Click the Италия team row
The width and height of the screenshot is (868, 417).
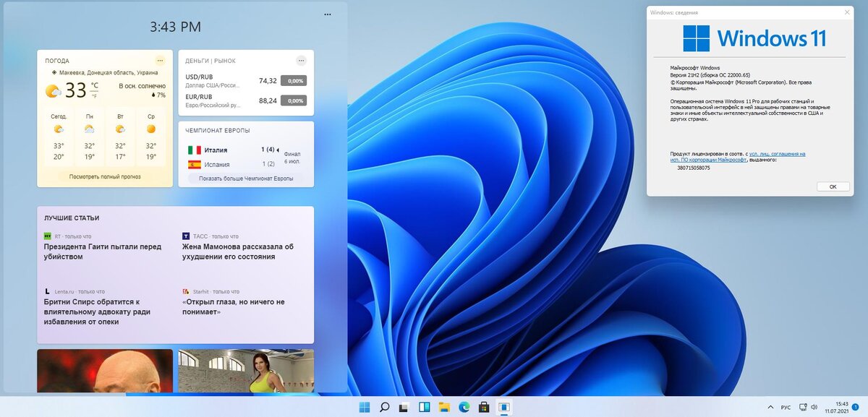point(234,150)
